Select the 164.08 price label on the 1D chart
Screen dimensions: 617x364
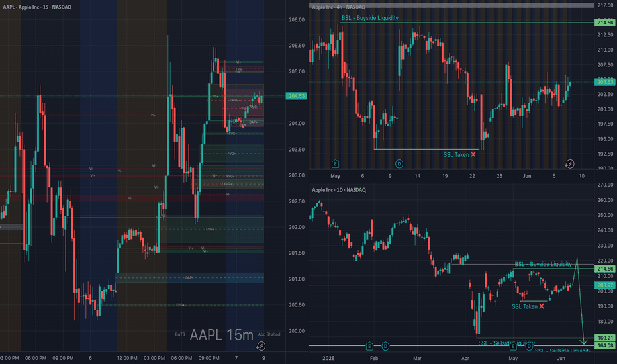pyautogui.click(x=605, y=345)
